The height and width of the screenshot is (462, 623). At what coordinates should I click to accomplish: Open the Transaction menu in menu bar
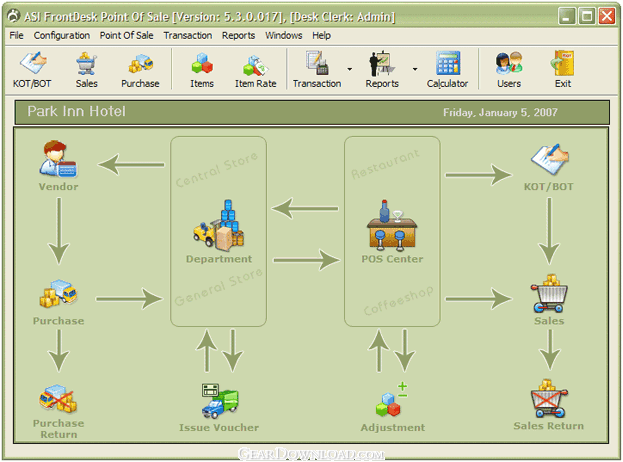point(188,35)
